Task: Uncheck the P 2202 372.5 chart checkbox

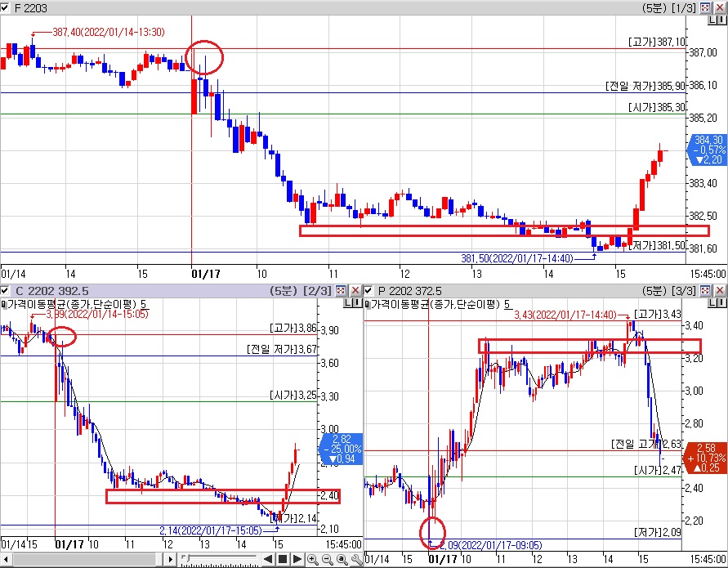Action: coord(368,291)
